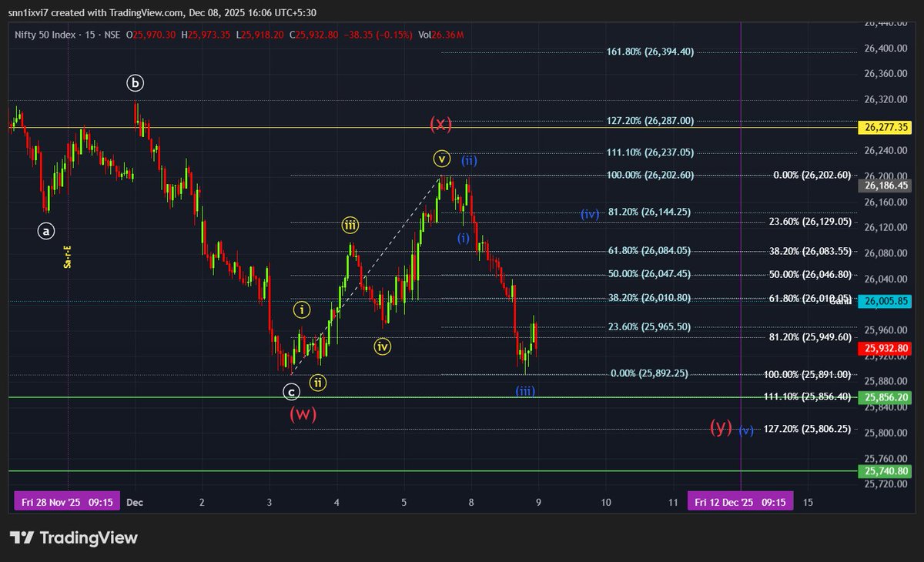This screenshot has height=562, width=924.
Task: Select the white circled 'b' wave label
Action: pyautogui.click(x=136, y=83)
